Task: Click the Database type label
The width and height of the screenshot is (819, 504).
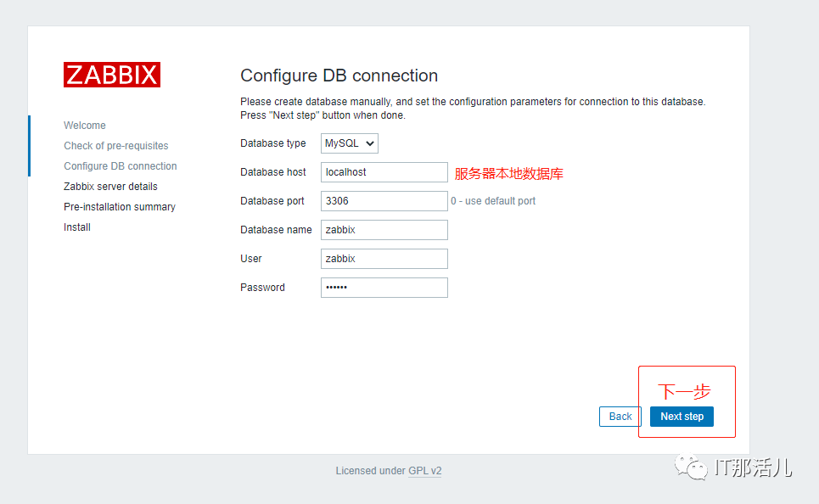Action: [x=273, y=143]
